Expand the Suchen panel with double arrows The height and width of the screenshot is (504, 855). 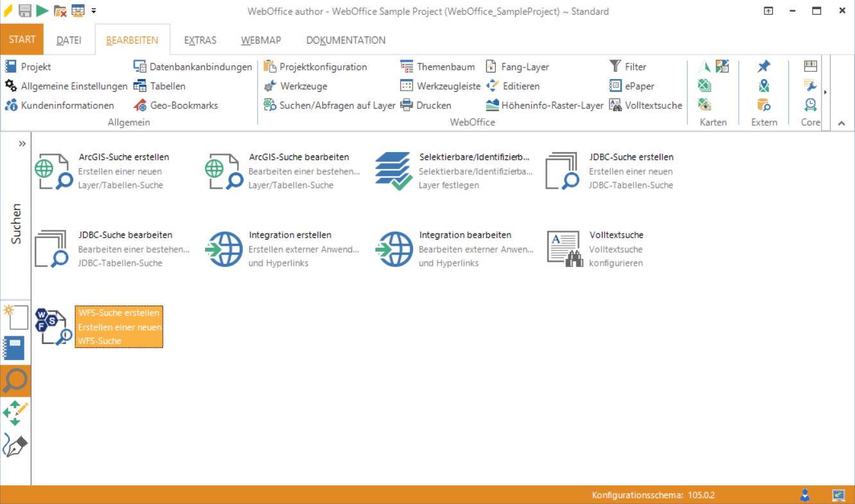[22, 143]
